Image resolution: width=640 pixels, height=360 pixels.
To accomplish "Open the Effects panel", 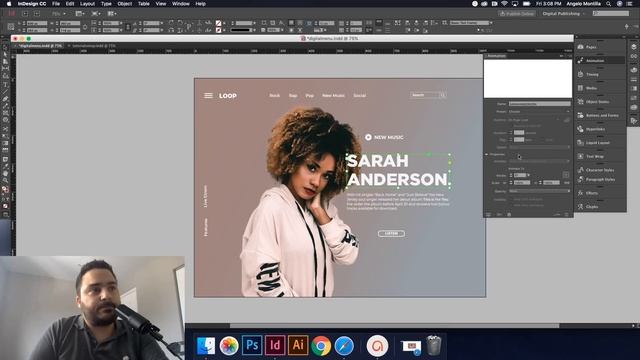I will 600,193.
